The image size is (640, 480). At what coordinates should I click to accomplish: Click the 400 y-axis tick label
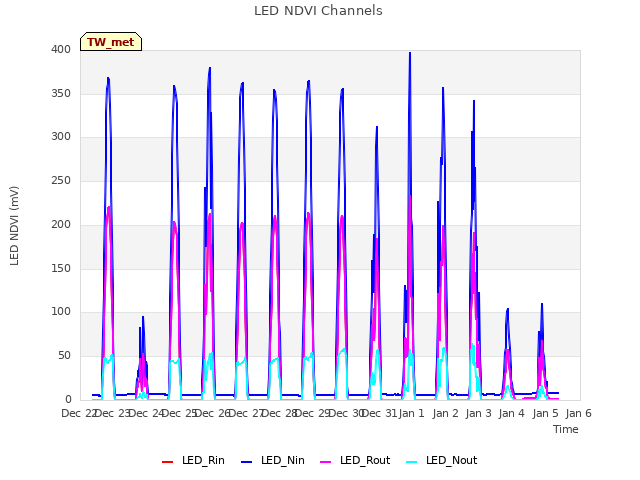click(61, 49)
